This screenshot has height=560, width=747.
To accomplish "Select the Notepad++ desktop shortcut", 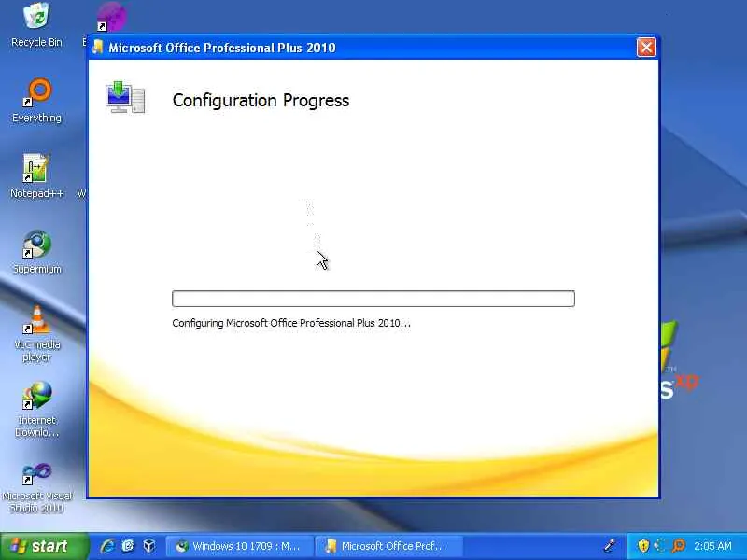I will (36, 176).
